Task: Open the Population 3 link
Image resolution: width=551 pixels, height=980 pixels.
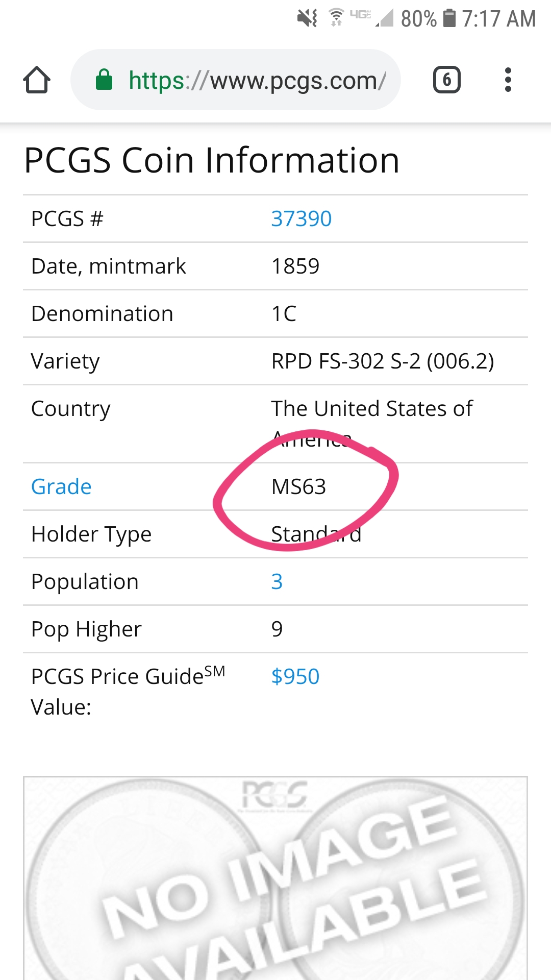Action: [277, 581]
